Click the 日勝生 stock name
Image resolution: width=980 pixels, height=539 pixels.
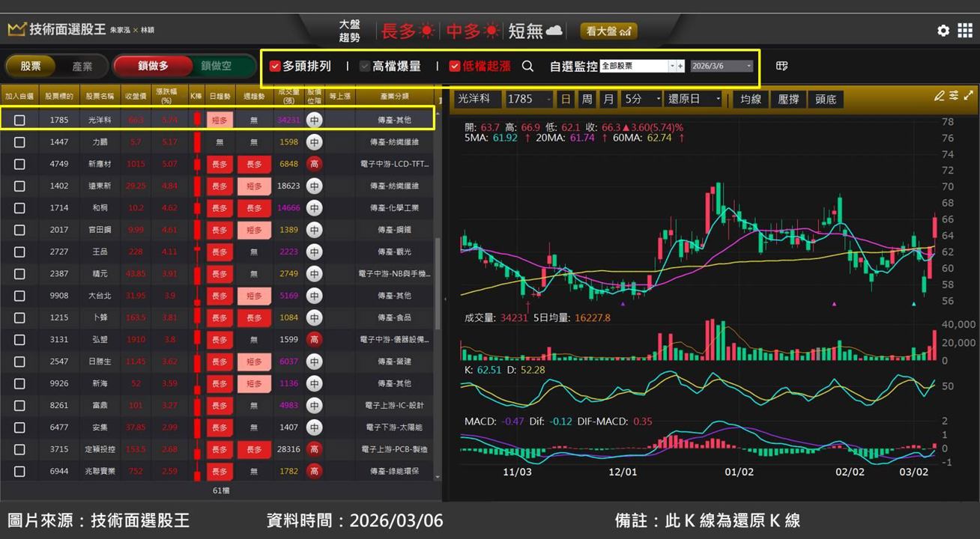(x=99, y=362)
